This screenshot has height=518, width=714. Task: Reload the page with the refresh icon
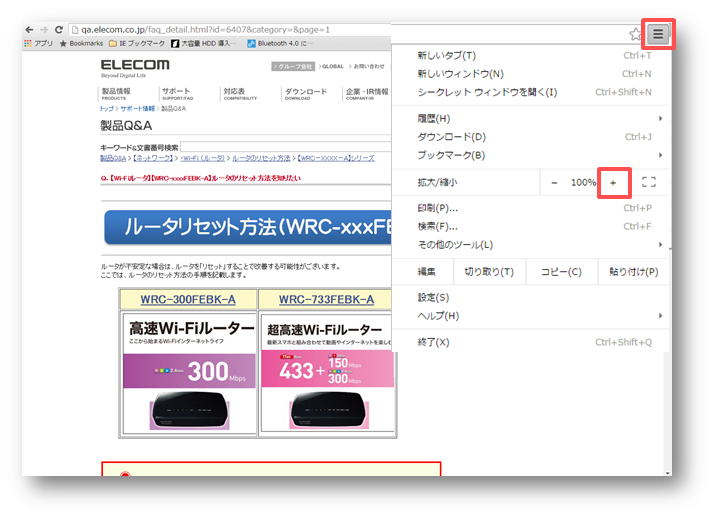click(59, 30)
